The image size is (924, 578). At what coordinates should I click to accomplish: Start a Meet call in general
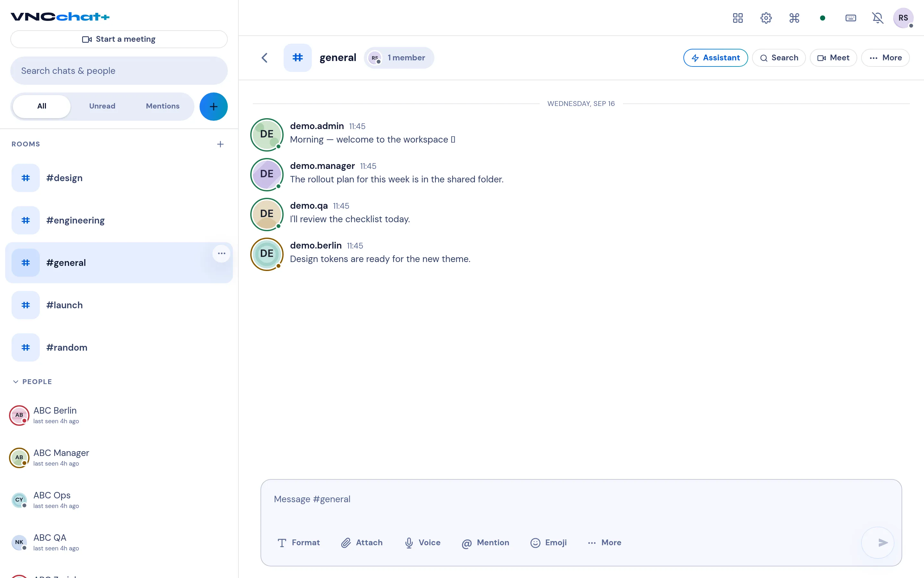[833, 58]
